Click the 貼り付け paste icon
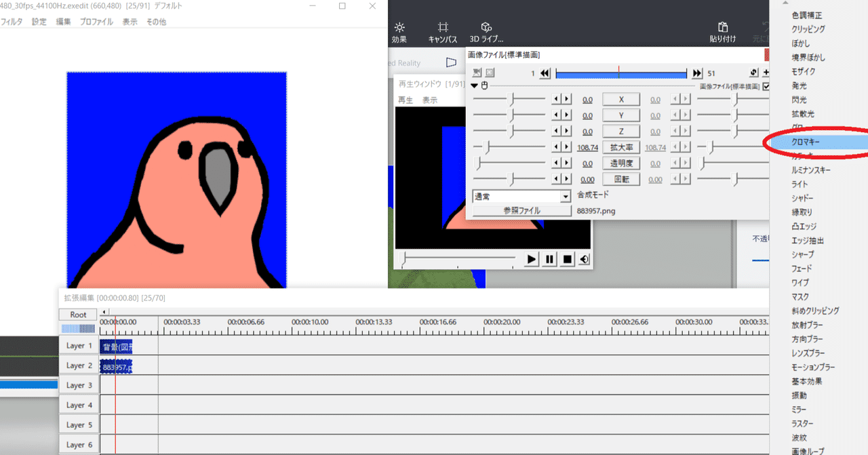This screenshot has height=455, width=868. [723, 32]
